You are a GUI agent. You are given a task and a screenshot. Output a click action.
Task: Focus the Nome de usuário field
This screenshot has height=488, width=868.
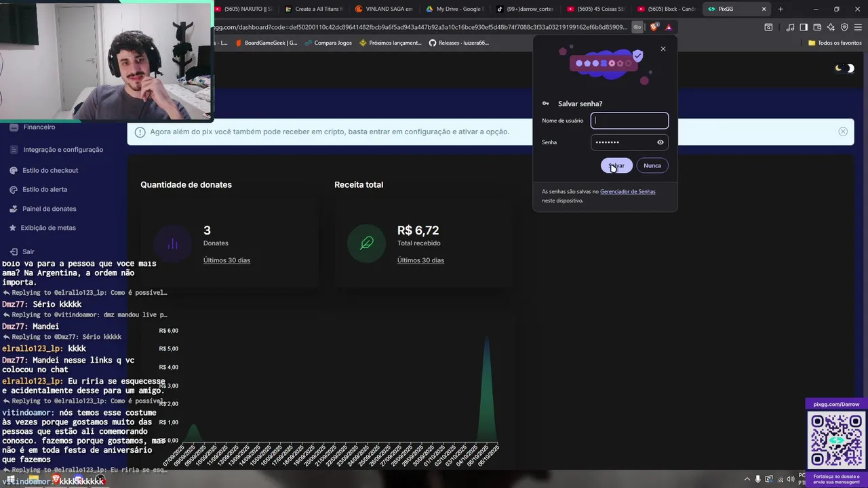[630, 121]
